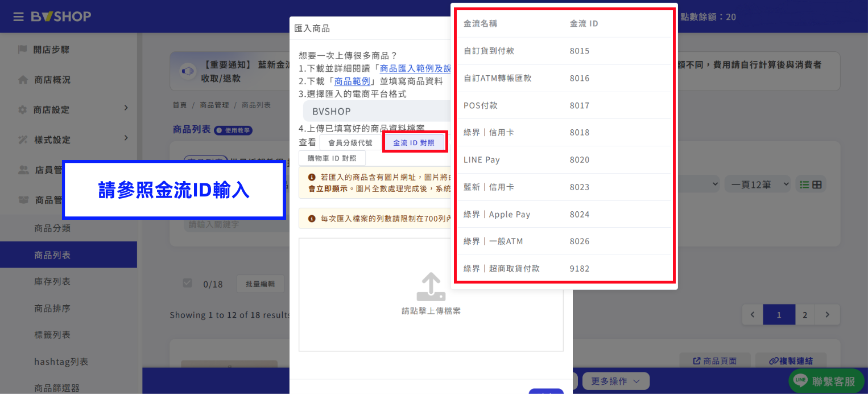This screenshot has width=868, height=394.
Task: Select page 1 in pagination
Action: tap(779, 314)
